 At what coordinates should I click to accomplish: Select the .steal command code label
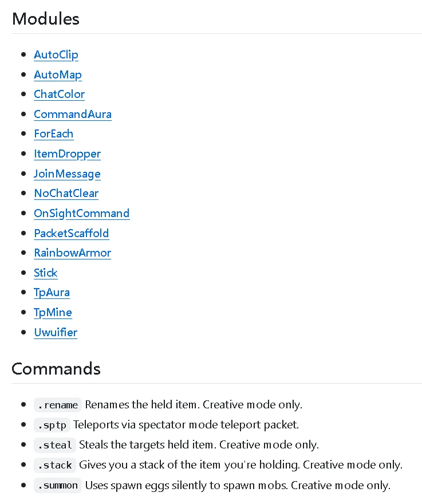(55, 445)
